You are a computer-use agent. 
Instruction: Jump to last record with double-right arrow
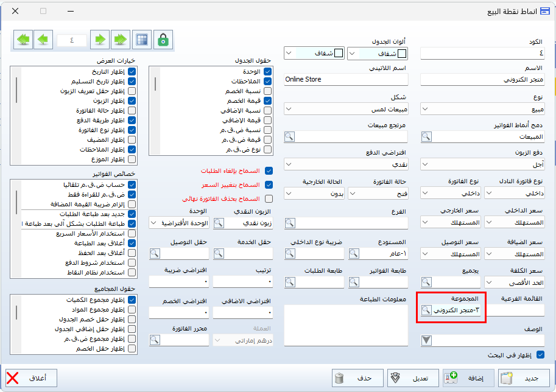(120, 40)
